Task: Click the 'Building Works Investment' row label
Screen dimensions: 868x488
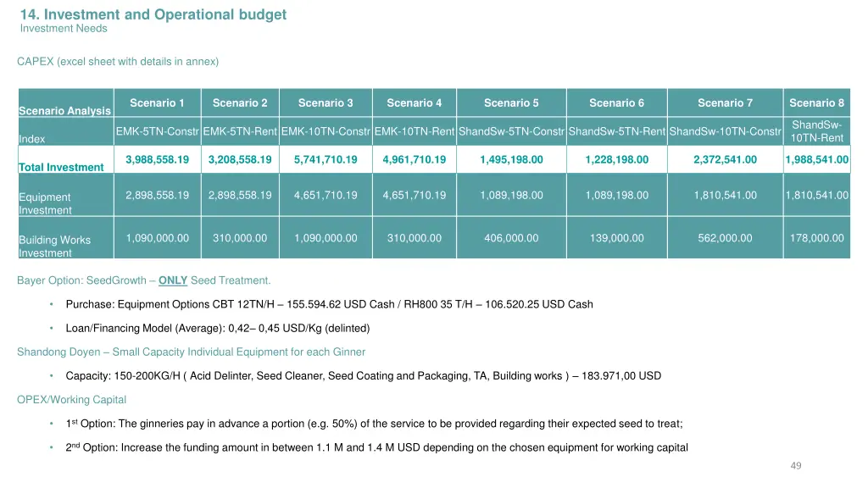Action: coord(55,247)
